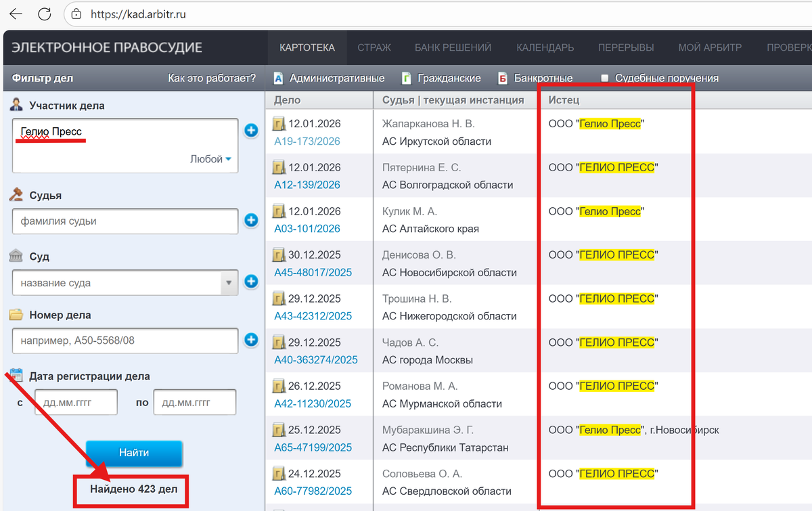
Task: Click the Civil cases filter icon
Action: pyautogui.click(x=406, y=78)
